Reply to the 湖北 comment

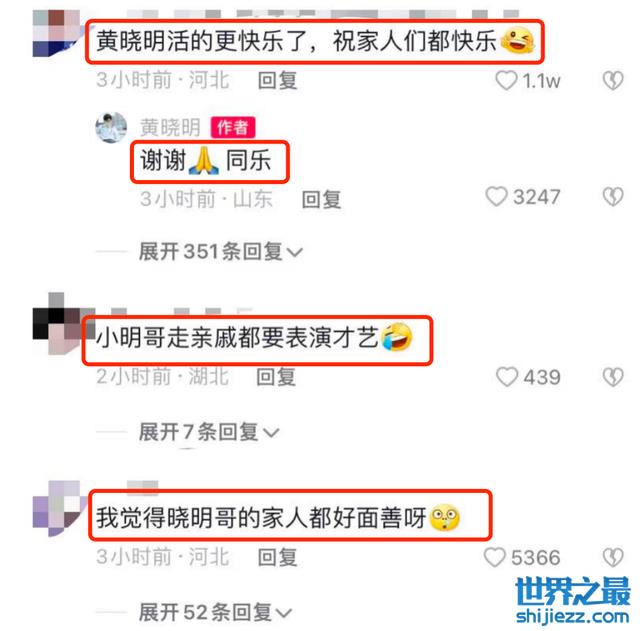(x=276, y=377)
